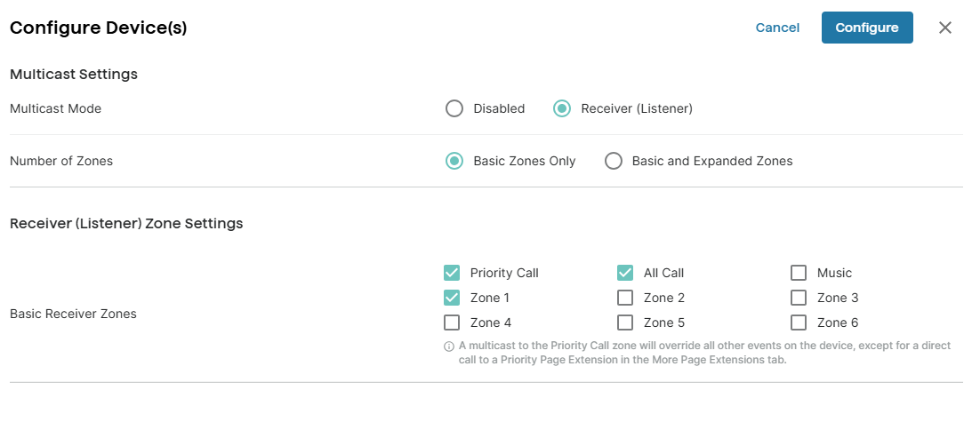This screenshot has height=438, width=980.
Task: Uncheck the Priority Call checkbox
Action: click(x=452, y=273)
